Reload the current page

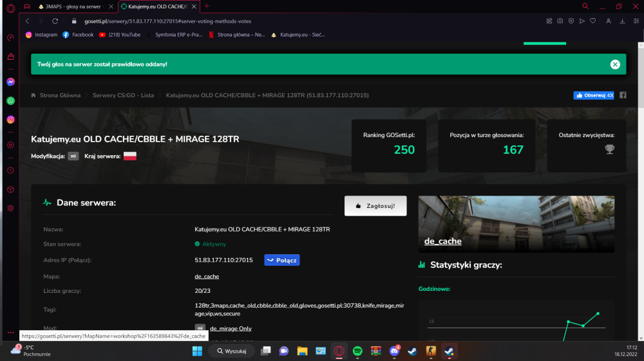coord(55,21)
